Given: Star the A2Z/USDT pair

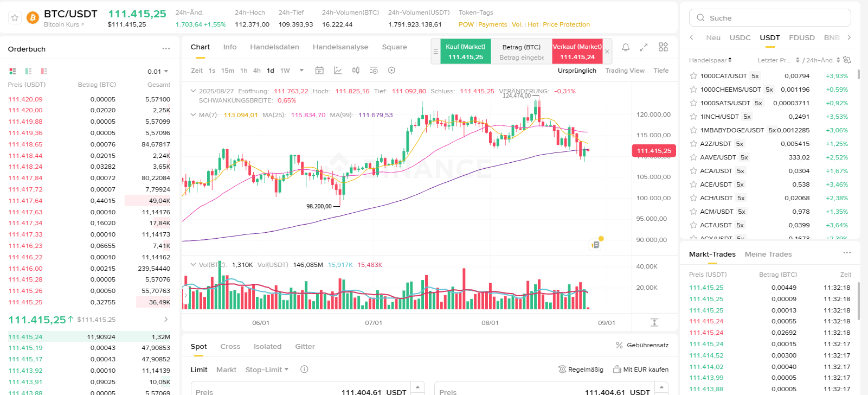Looking at the screenshot, I should (x=693, y=144).
